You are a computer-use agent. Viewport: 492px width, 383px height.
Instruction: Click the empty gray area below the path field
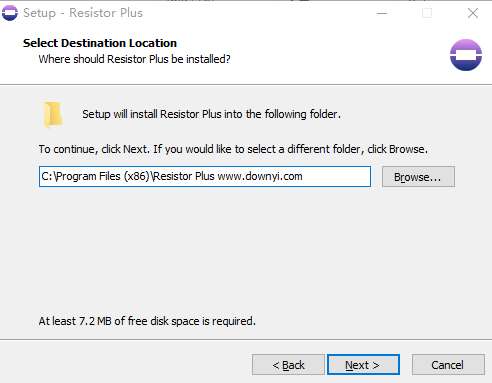pyautogui.click(x=246, y=250)
